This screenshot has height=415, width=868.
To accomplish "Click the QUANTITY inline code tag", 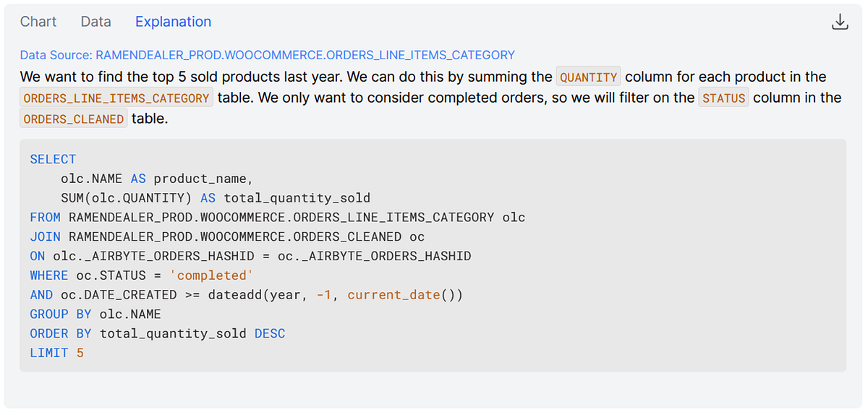I will [589, 77].
